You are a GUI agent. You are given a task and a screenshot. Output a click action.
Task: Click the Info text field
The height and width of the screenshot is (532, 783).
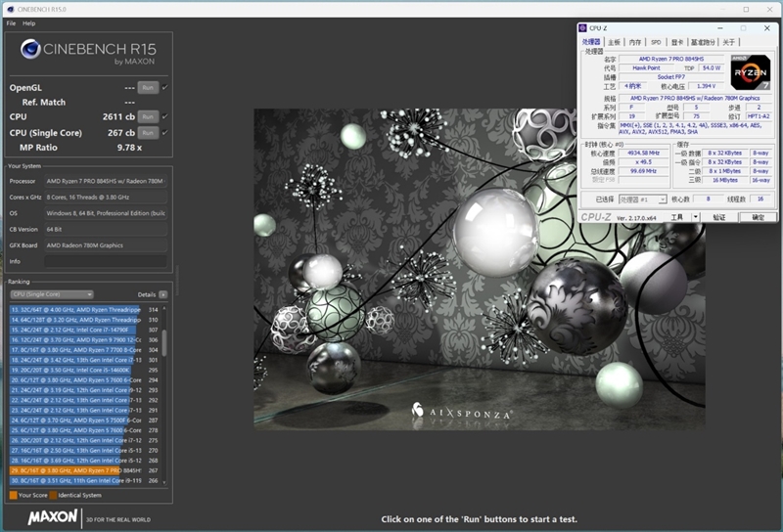(105, 261)
